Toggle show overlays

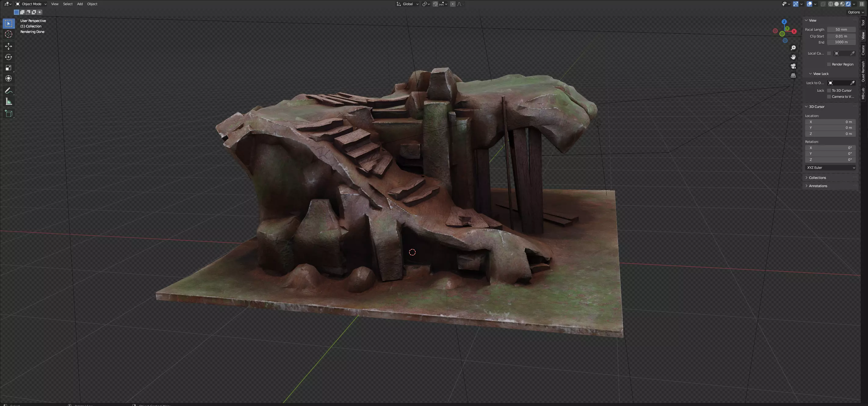point(809,4)
